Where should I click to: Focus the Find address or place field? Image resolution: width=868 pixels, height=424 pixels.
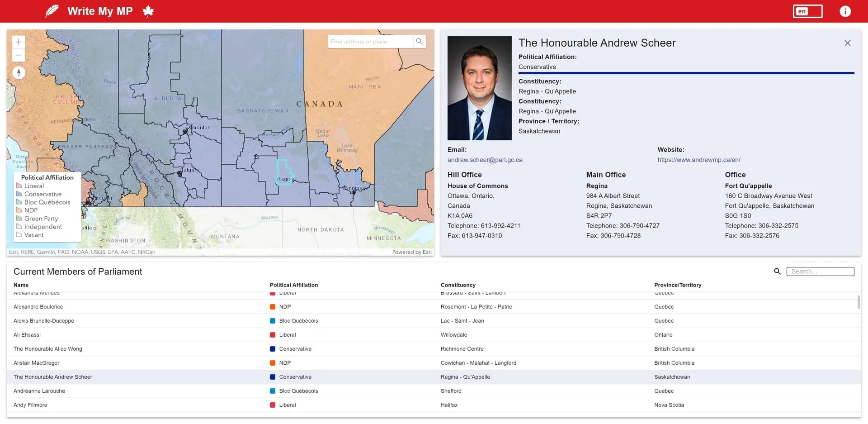coord(370,42)
